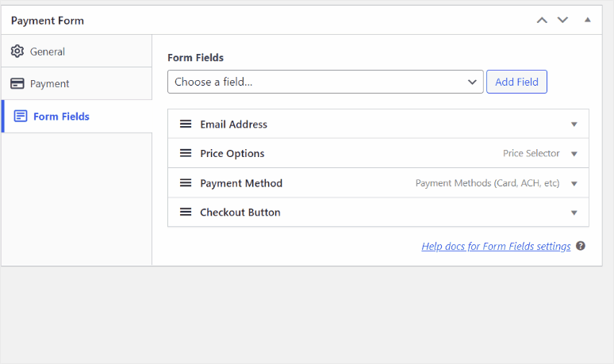This screenshot has height=364, width=614.
Task: Switch to the Payment tab
Action: [49, 83]
